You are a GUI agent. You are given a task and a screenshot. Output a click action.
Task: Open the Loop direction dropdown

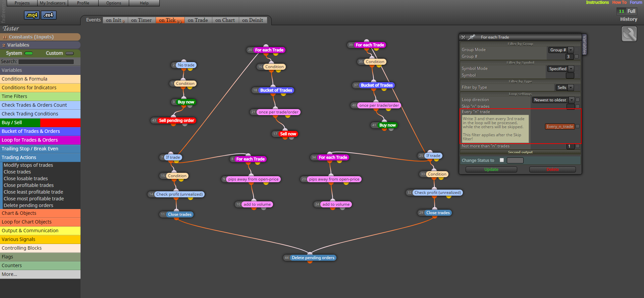click(x=553, y=100)
